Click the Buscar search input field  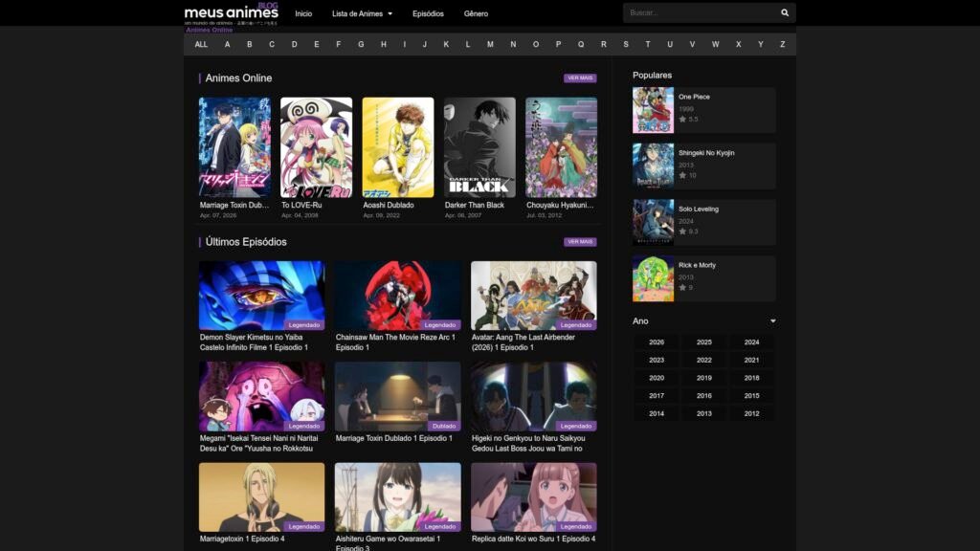[699, 13]
